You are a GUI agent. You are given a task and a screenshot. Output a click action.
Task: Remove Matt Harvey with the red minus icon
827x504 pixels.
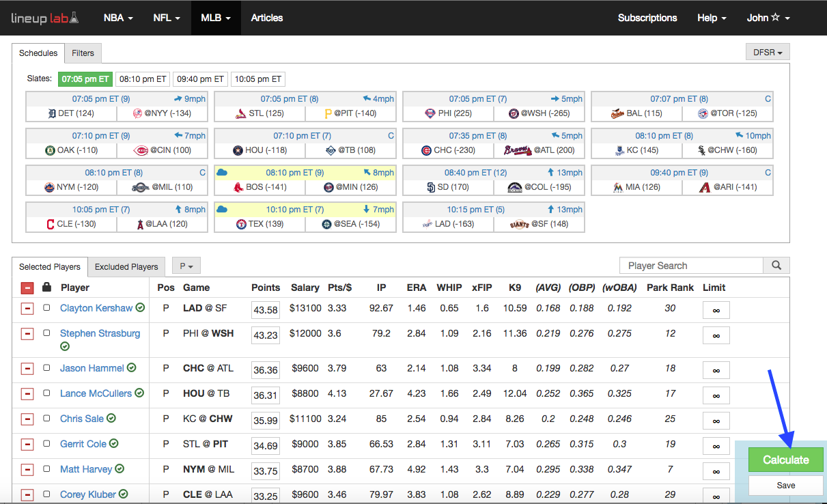click(27, 470)
